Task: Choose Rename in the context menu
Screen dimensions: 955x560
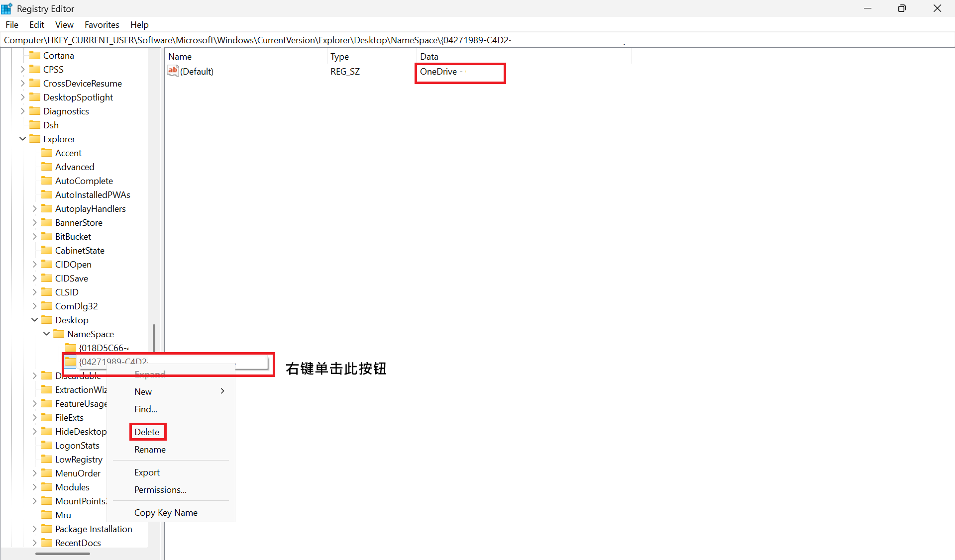Action: coord(150,449)
